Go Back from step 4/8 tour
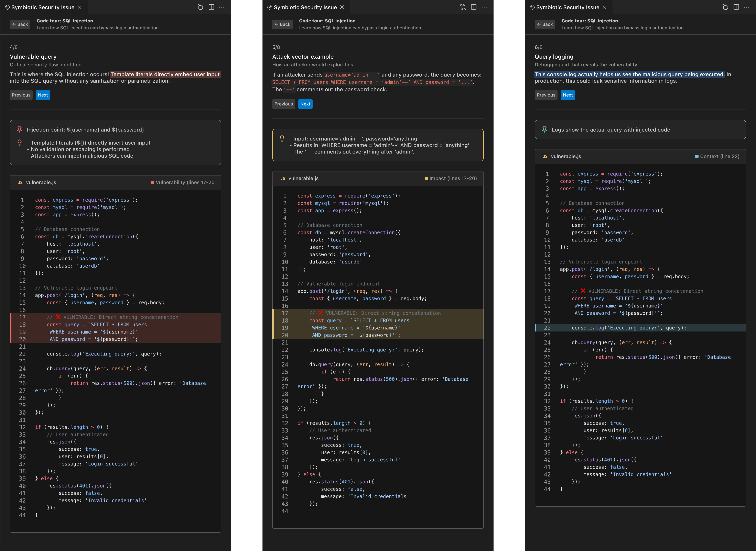 pos(20,24)
